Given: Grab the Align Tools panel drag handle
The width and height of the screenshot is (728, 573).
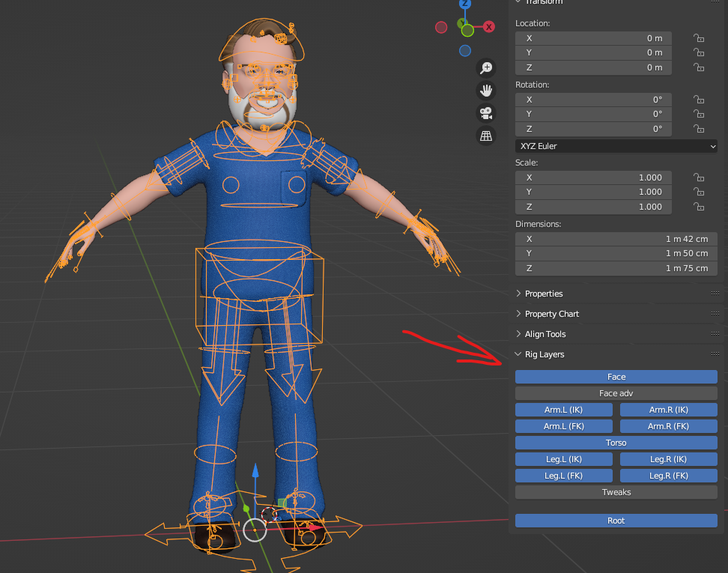Looking at the screenshot, I should click(715, 333).
